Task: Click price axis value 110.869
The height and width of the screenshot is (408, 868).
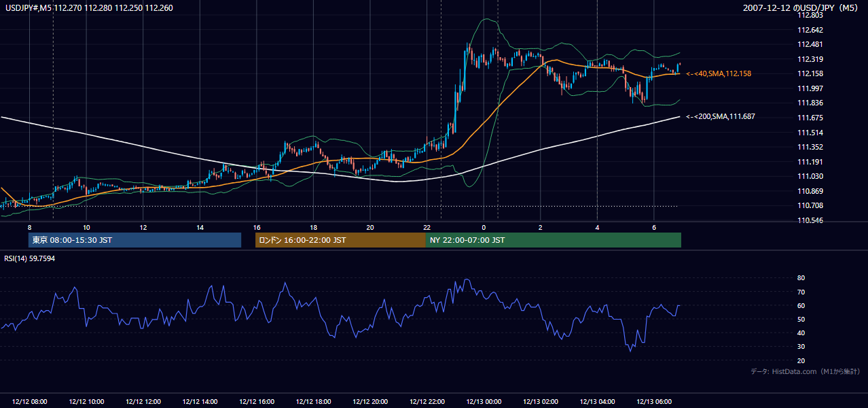Action: (x=810, y=191)
